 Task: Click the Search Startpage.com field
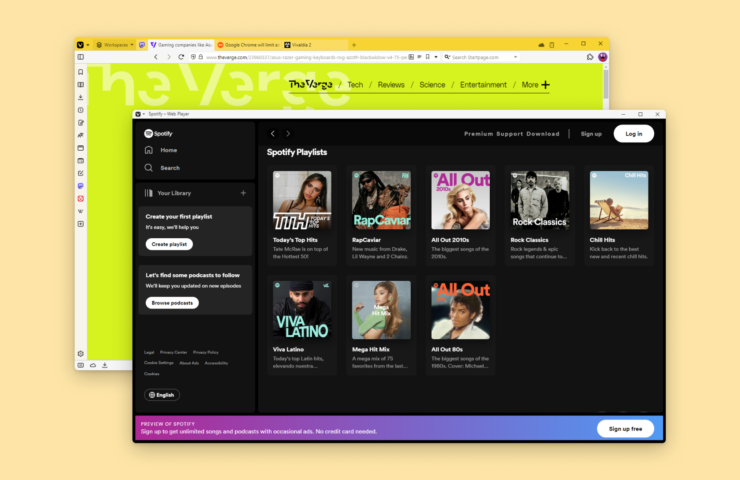479,57
